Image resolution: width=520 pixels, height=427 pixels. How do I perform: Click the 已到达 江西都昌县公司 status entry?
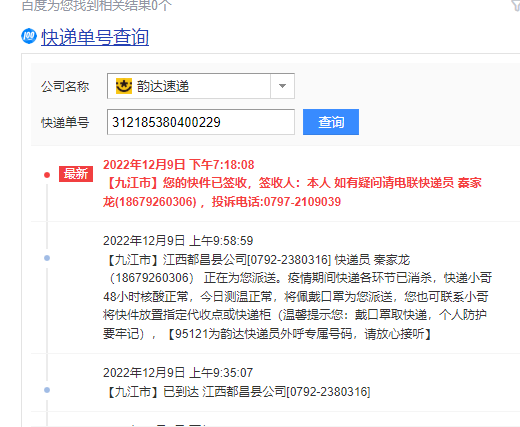(237, 392)
